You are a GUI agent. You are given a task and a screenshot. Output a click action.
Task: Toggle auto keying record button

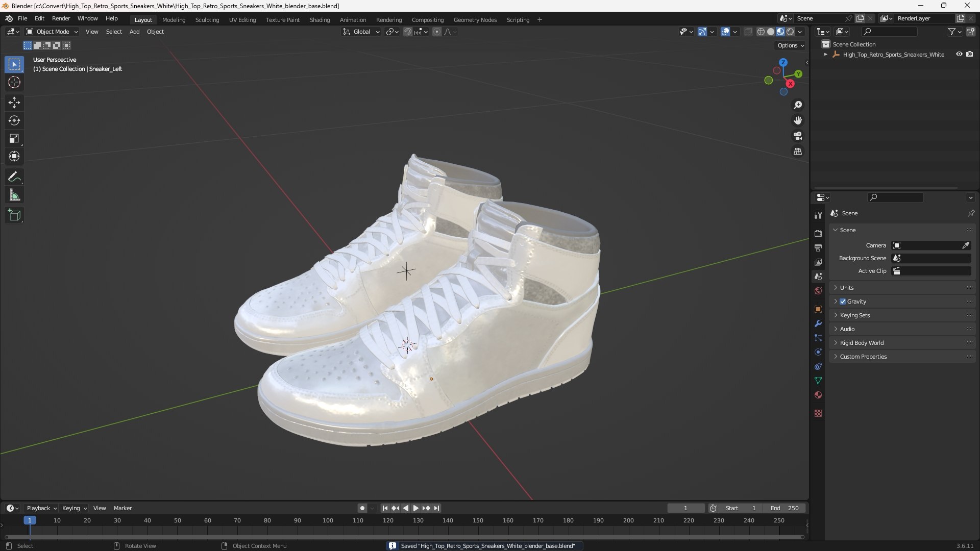click(362, 508)
